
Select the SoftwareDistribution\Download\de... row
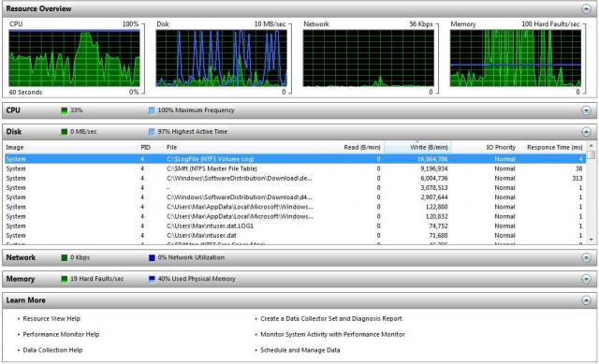(x=295, y=178)
